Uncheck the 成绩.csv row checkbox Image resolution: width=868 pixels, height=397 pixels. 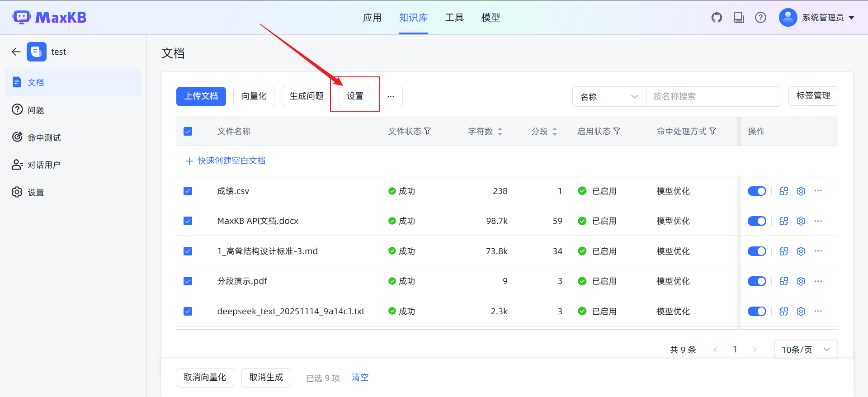click(188, 191)
